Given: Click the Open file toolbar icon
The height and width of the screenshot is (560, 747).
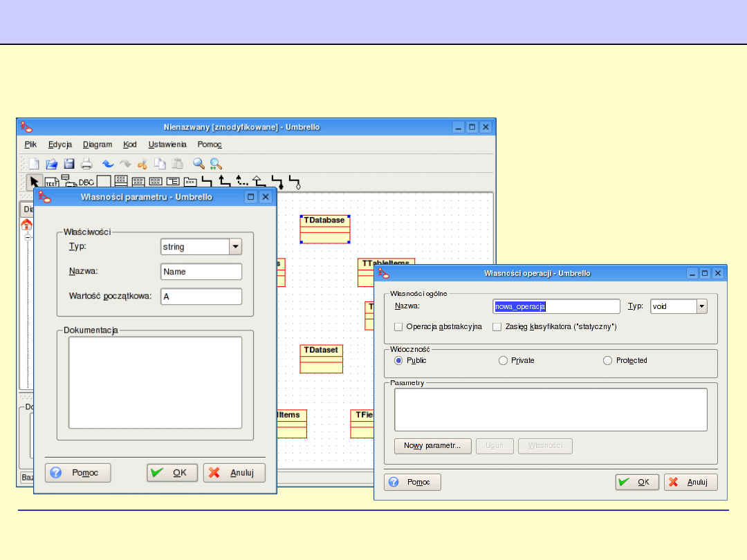Looking at the screenshot, I should pos(51,164).
